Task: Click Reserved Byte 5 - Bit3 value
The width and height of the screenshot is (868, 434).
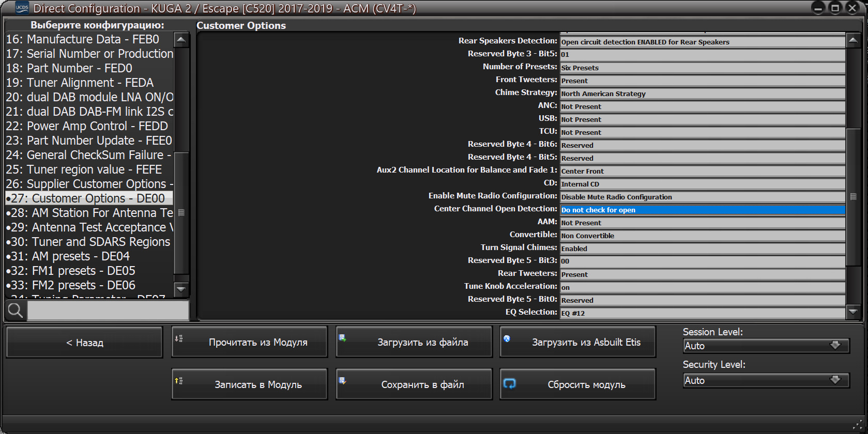Action: (703, 261)
